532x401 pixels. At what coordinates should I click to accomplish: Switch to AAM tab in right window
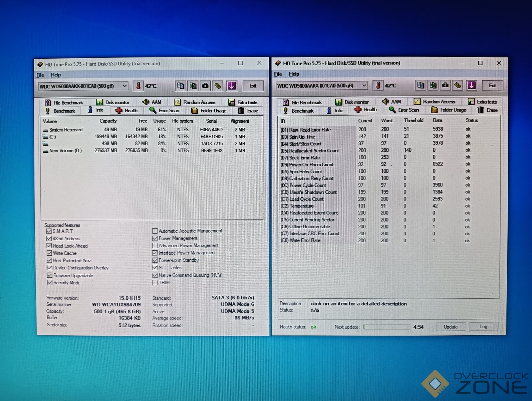[x=391, y=102]
